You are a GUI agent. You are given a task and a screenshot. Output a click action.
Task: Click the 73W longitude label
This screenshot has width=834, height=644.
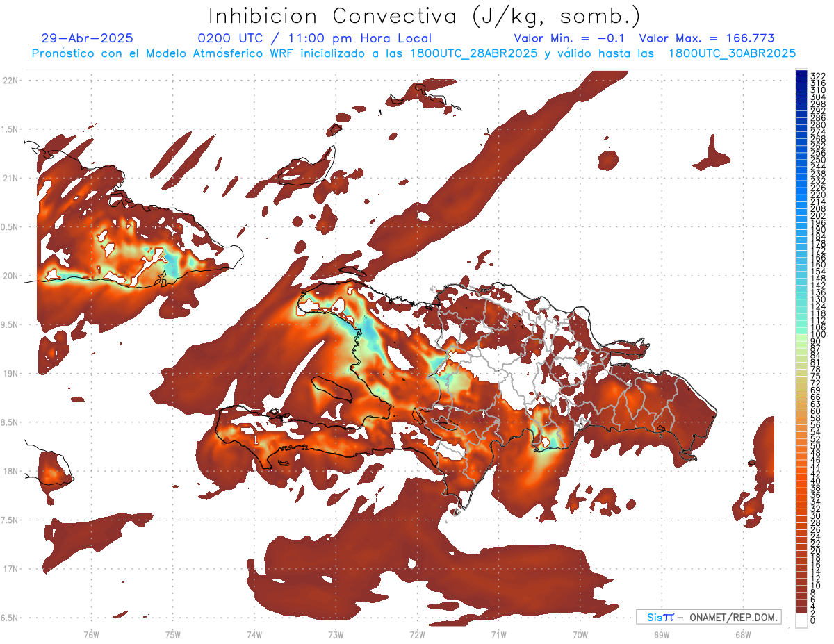[336, 635]
